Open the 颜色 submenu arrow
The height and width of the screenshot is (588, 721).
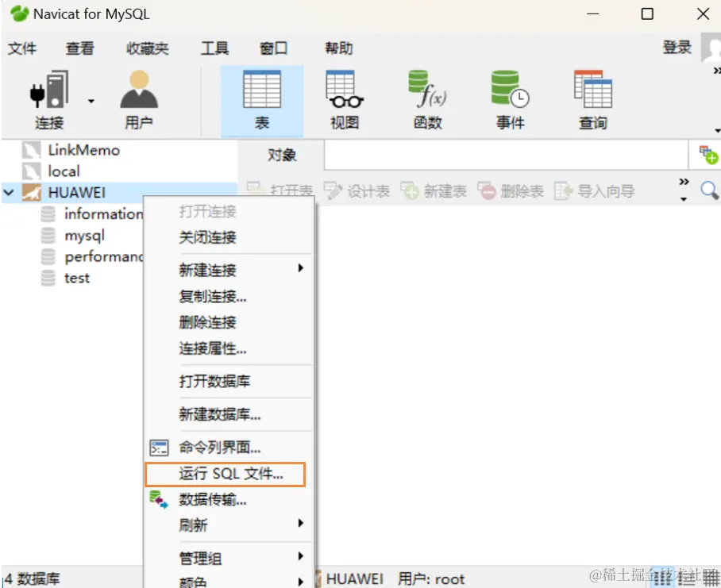coord(300,582)
